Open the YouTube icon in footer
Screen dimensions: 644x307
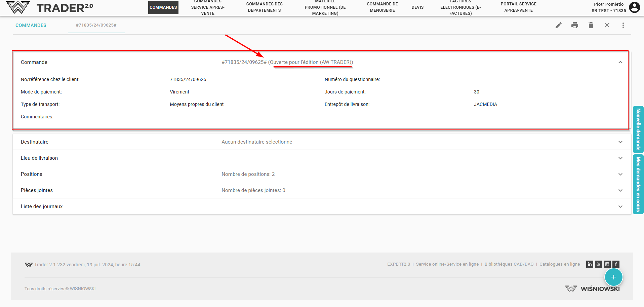[598, 264]
